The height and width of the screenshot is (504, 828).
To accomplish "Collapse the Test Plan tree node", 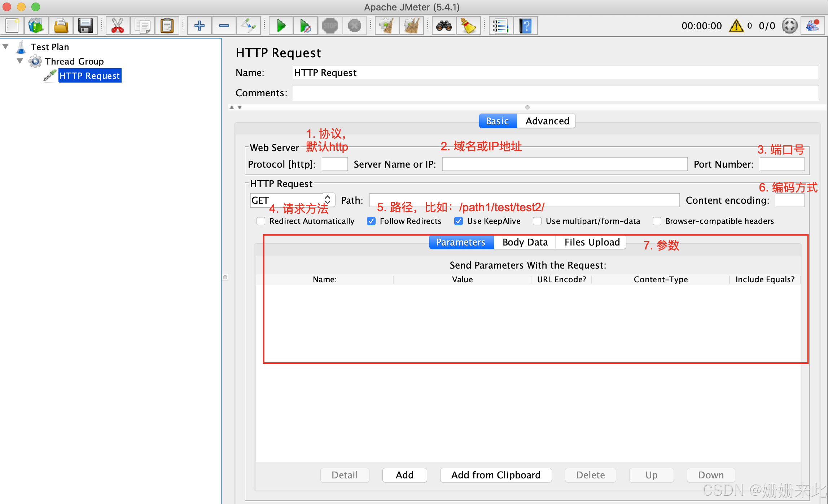I will (x=5, y=47).
